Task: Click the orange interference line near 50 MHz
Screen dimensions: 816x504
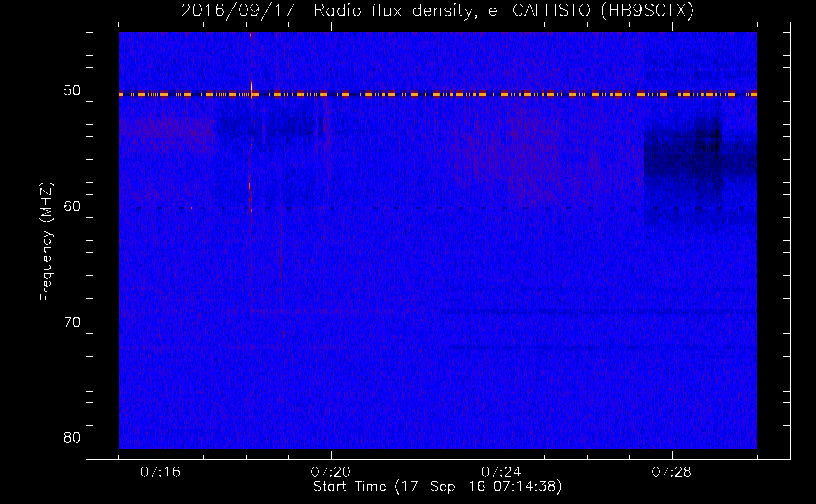Action: click(x=438, y=94)
